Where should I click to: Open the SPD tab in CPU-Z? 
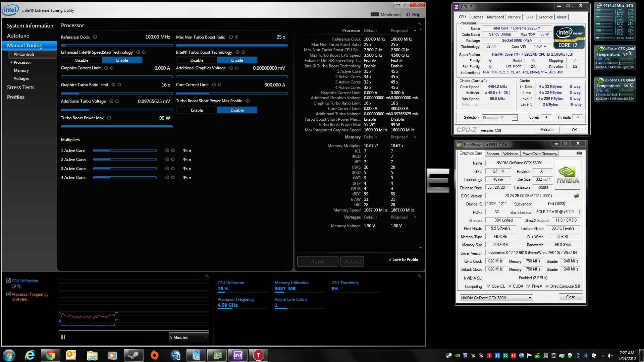pos(529,17)
